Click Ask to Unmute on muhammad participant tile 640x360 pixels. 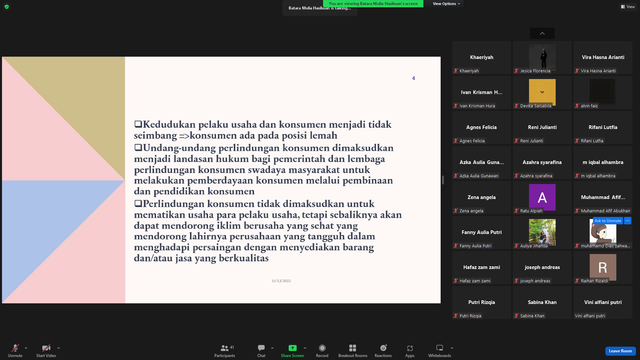pos(607,221)
